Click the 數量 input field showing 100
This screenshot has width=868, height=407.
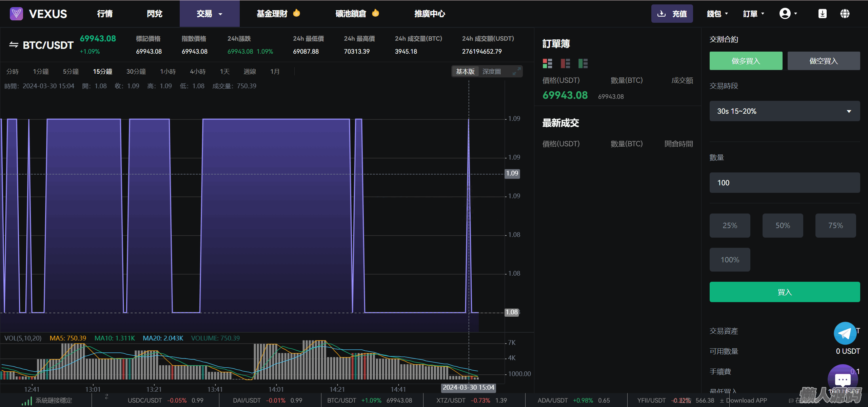point(784,183)
